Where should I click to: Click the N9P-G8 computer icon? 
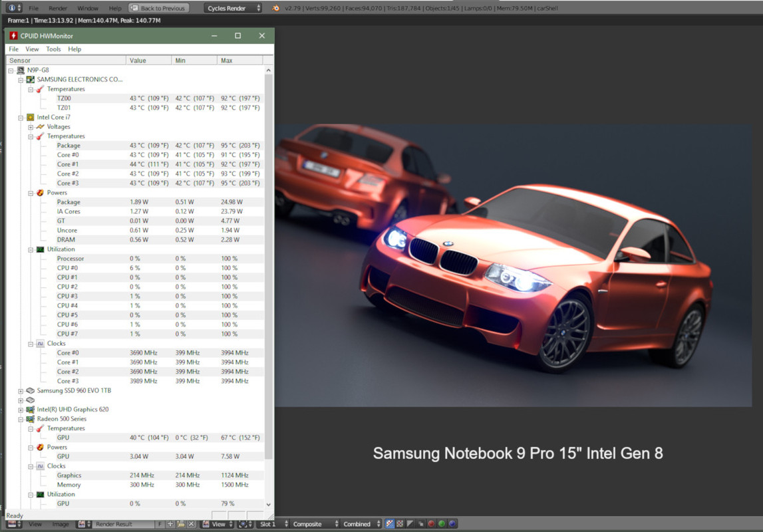point(21,70)
